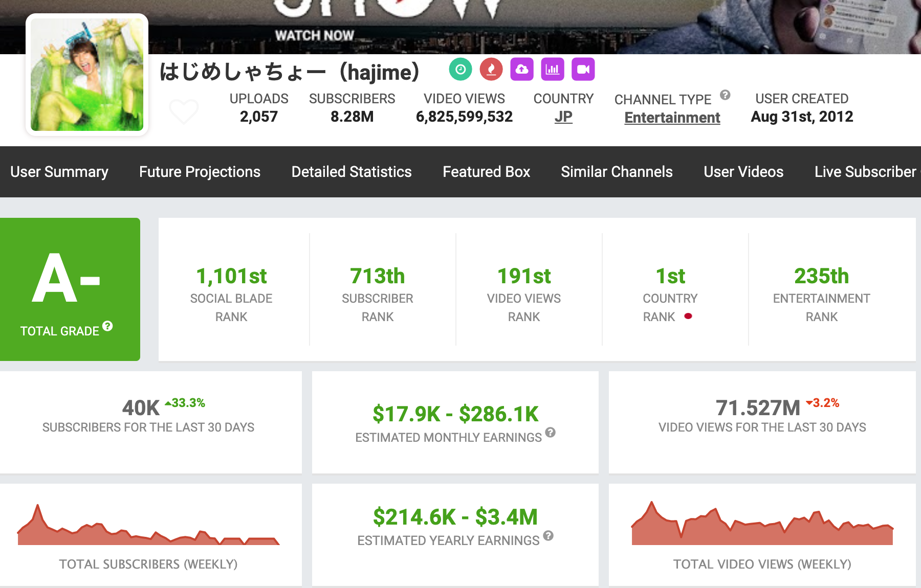This screenshot has width=921, height=588.
Task: Click the red flame icon
Action: click(x=491, y=70)
